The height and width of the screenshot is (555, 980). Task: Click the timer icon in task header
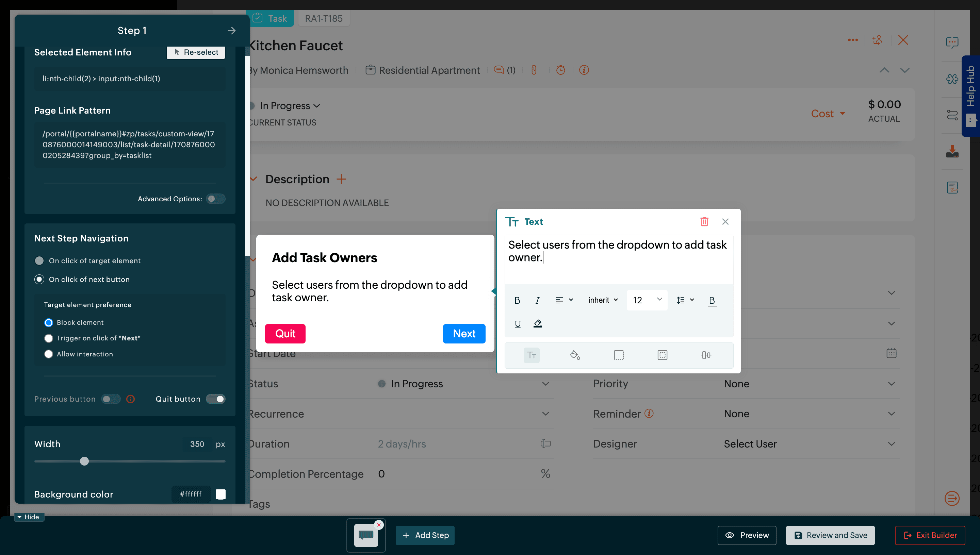pyautogui.click(x=560, y=70)
